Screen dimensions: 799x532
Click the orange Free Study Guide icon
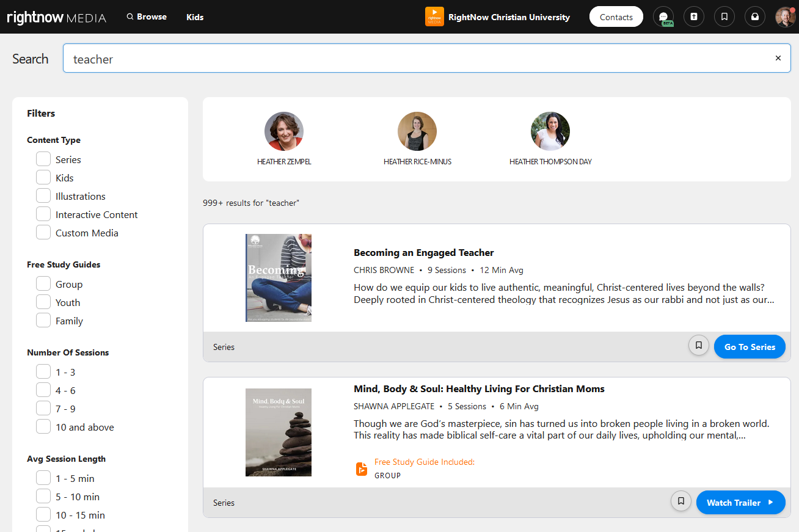pyautogui.click(x=362, y=468)
